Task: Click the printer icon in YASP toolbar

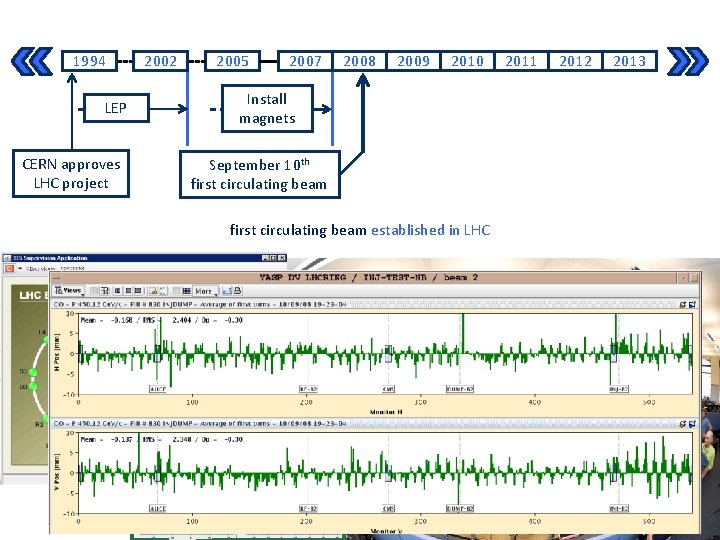Action: pos(237,291)
